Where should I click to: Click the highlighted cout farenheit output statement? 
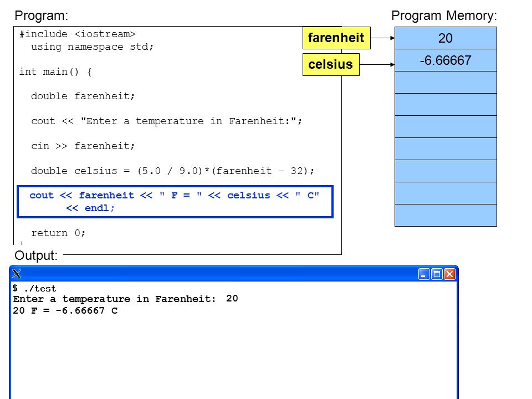pyautogui.click(x=175, y=202)
